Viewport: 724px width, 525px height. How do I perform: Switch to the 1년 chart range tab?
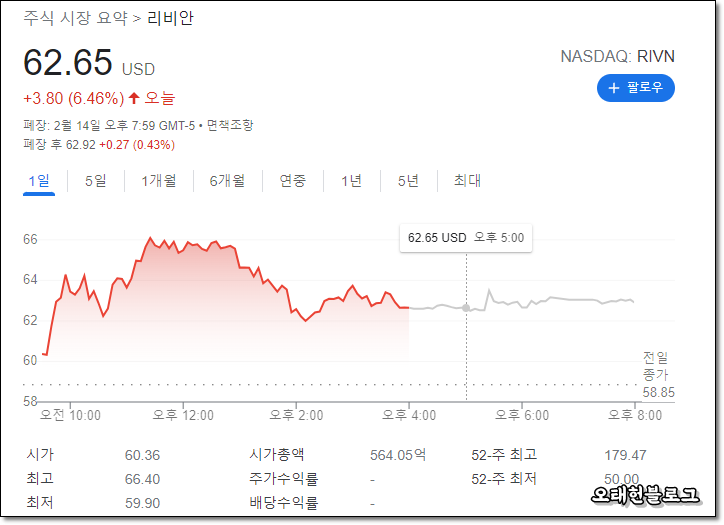(x=351, y=181)
